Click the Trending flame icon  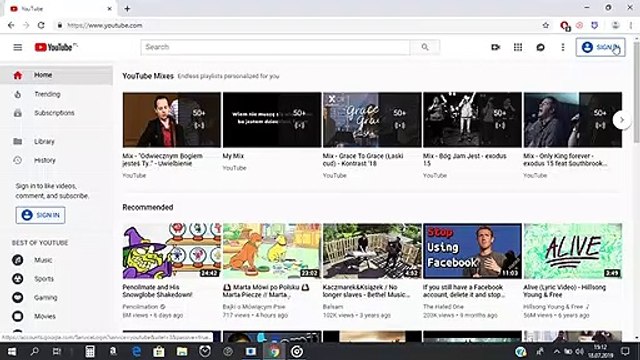[18, 94]
